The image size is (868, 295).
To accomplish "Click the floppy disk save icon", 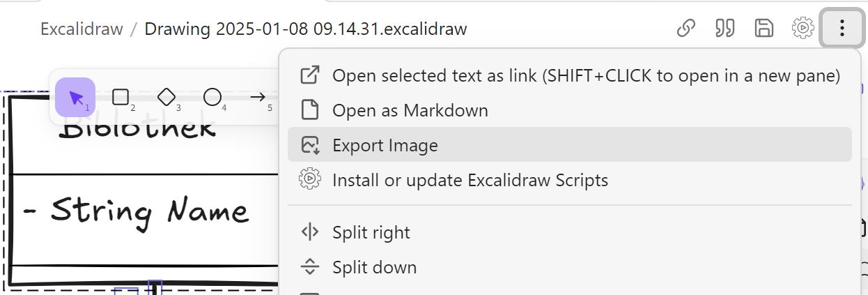I will 764,29.
